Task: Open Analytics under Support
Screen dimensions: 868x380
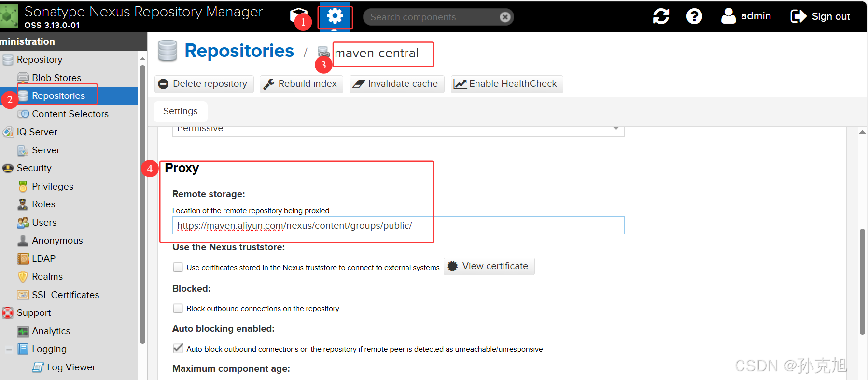Action: pos(51,331)
